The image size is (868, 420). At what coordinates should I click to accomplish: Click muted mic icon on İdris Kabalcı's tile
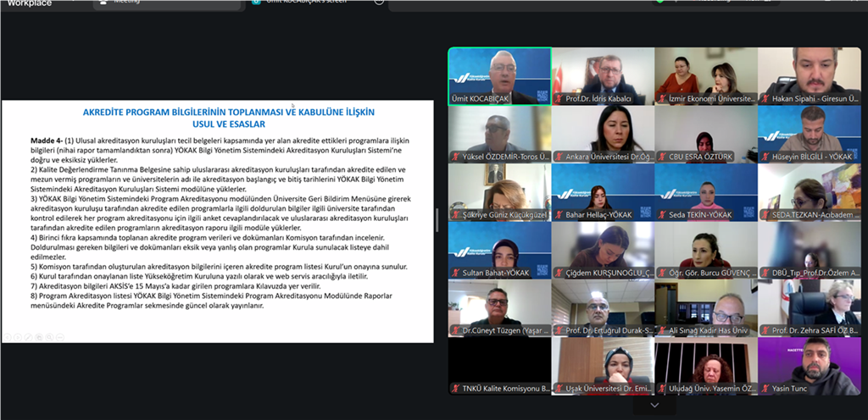(559, 99)
